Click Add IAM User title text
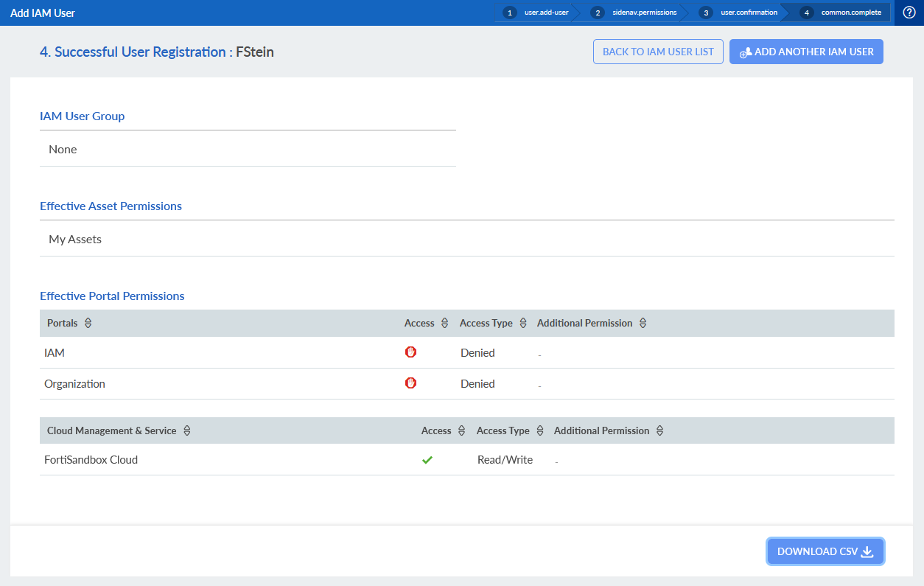924x586 pixels. 43,13
